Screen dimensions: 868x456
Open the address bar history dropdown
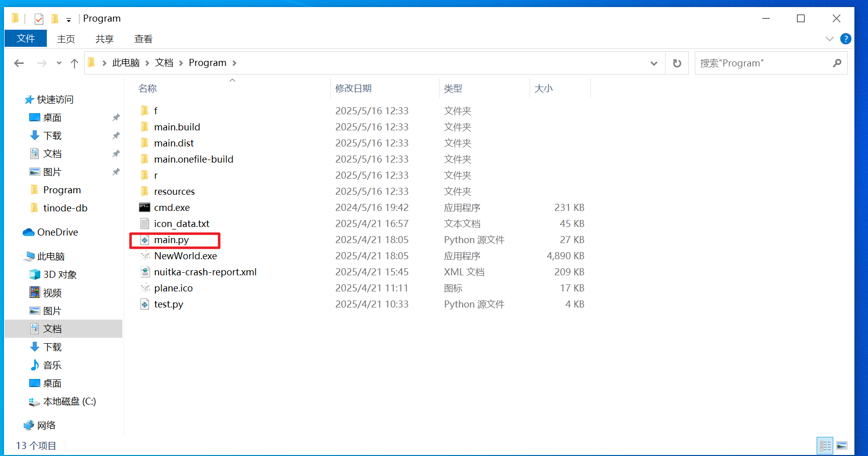point(654,63)
